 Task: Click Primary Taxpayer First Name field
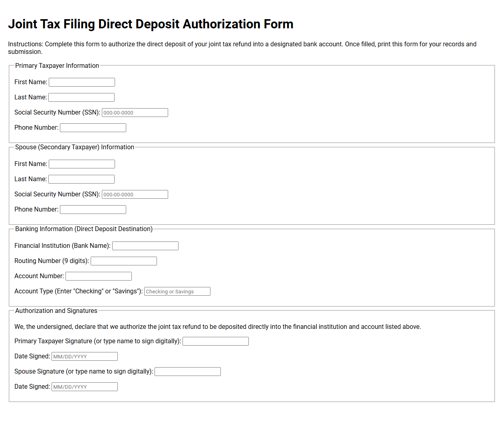(x=82, y=82)
